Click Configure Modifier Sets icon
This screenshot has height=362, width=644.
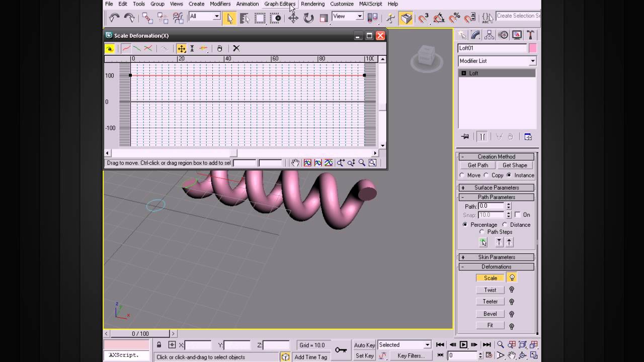coord(528,137)
